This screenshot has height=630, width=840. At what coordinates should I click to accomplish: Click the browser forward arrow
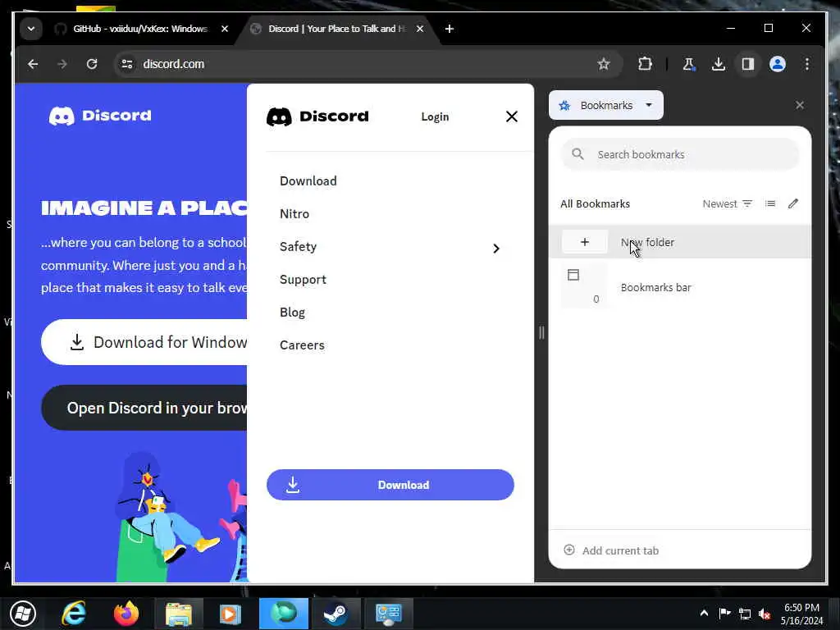pyautogui.click(x=62, y=64)
